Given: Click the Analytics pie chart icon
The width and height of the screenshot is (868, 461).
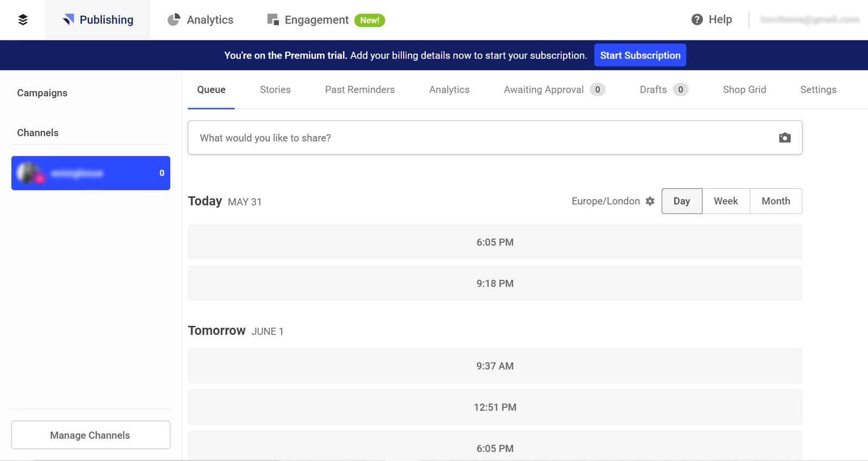Looking at the screenshot, I should pyautogui.click(x=174, y=20).
